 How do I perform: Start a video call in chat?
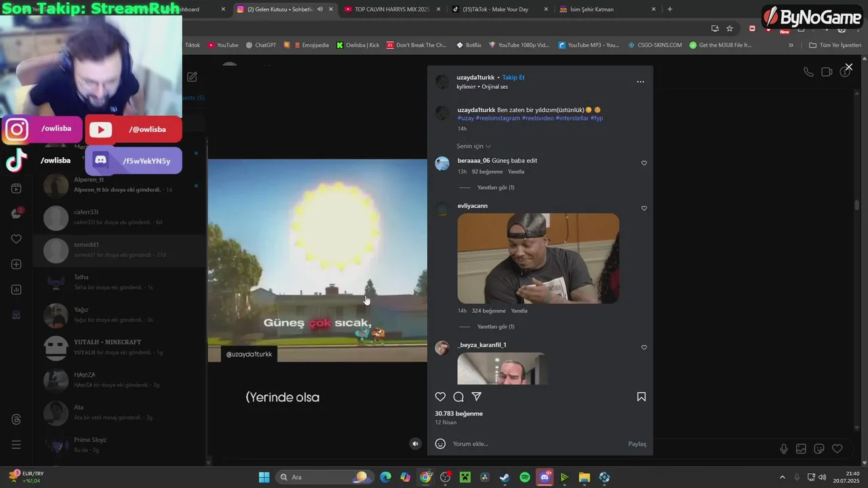827,72
